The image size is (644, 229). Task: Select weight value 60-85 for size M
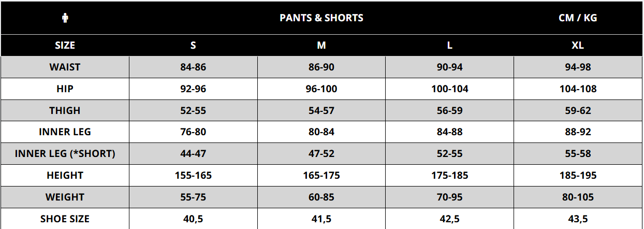coord(321,197)
